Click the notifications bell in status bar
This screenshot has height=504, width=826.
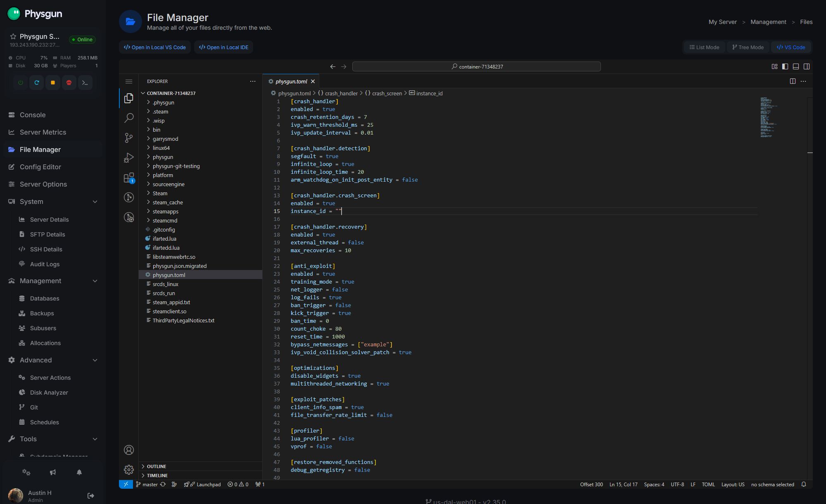click(x=804, y=485)
